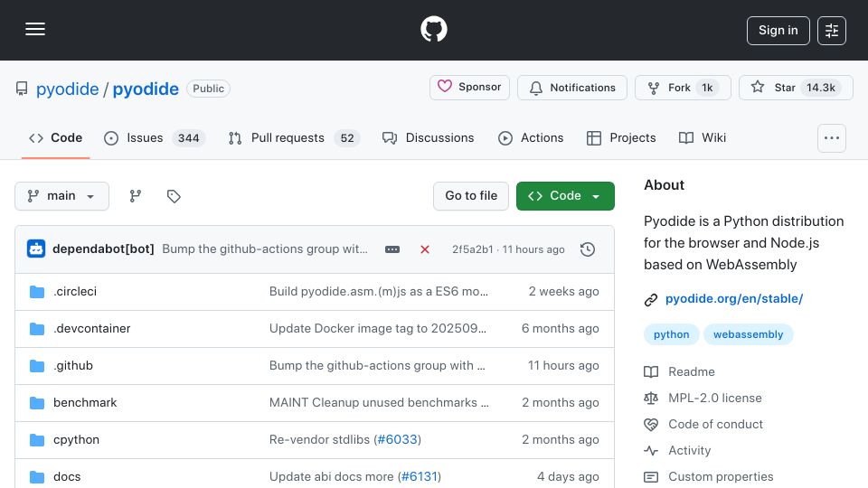The width and height of the screenshot is (868, 488).
Task: Open the benchmark folder
Action: point(85,403)
